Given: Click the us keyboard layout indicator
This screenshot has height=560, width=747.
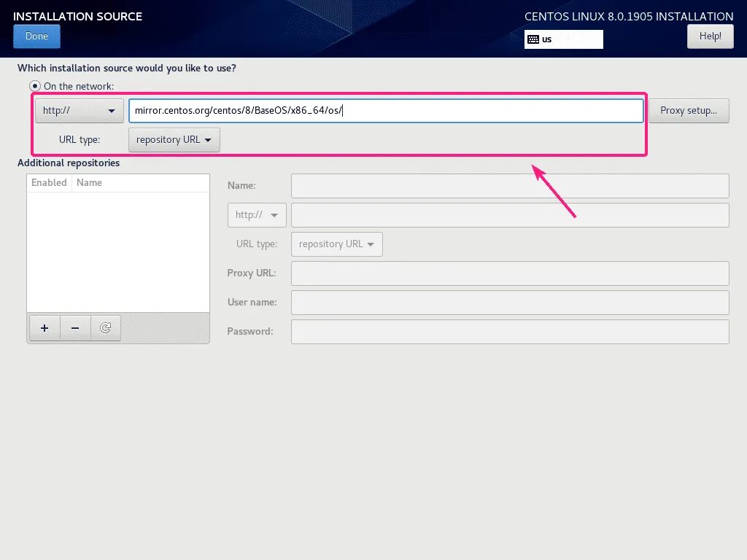Looking at the screenshot, I should tap(564, 39).
